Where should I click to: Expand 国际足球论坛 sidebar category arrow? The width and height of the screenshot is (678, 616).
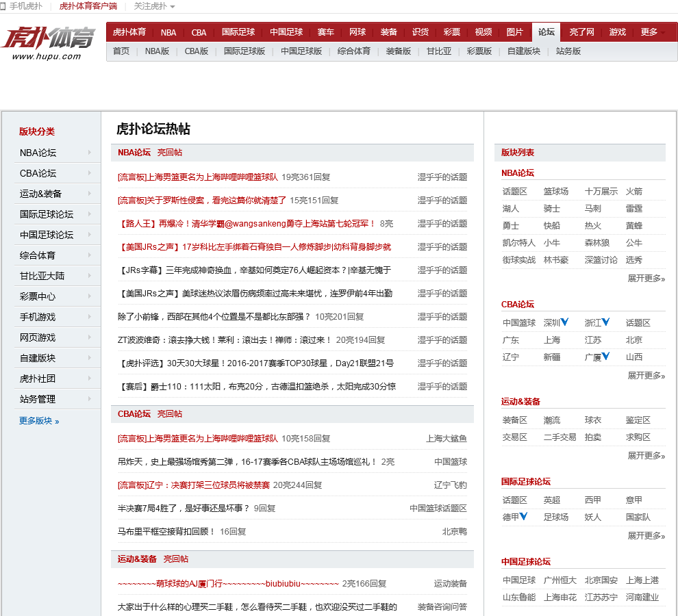[x=90, y=214]
